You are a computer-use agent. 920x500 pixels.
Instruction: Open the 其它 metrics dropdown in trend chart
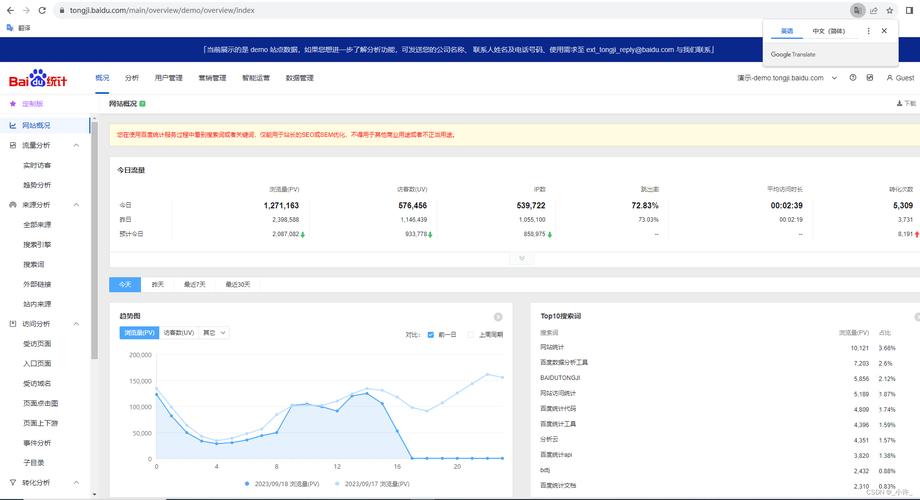(x=214, y=333)
